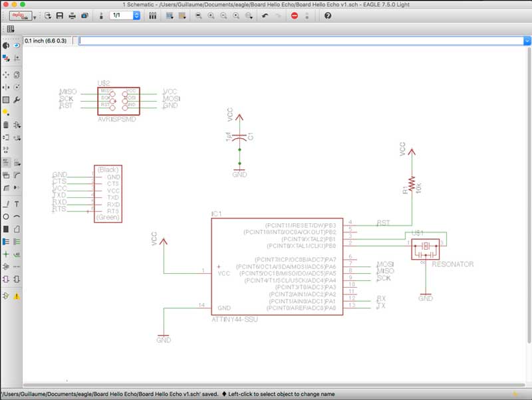
Task: Open the design link button dropdown arrow
Action: tap(35, 17)
